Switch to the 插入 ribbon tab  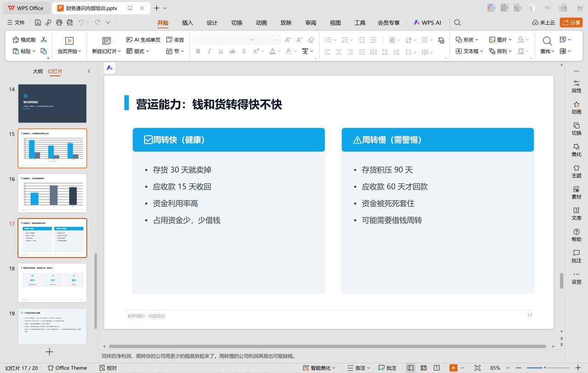pos(187,23)
